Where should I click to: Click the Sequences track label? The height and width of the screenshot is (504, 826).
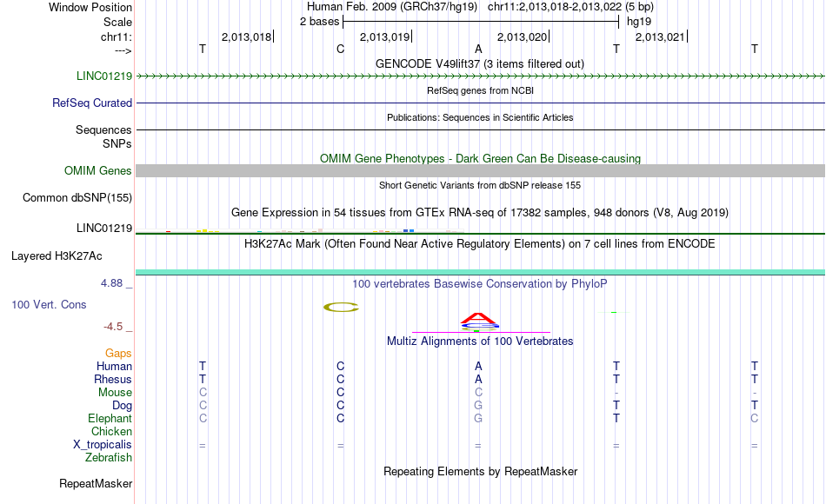pyautogui.click(x=103, y=129)
